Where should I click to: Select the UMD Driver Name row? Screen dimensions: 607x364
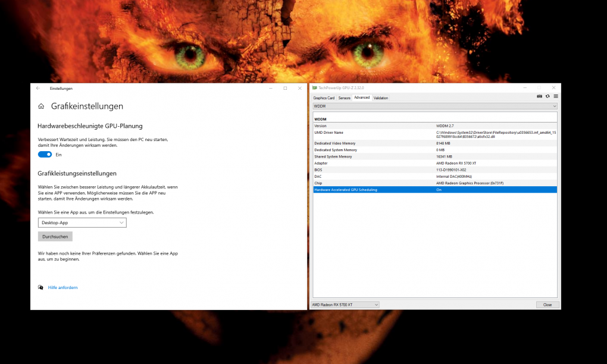click(x=435, y=134)
